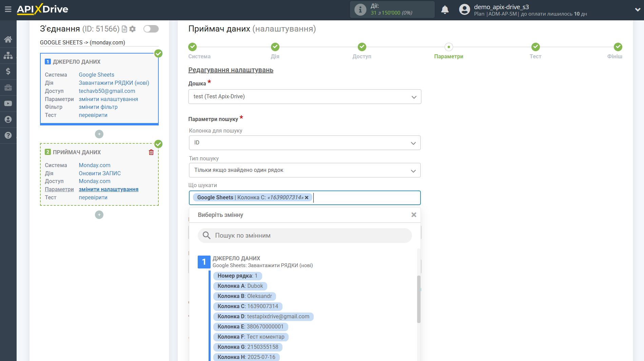This screenshot has width=644, height=361.
Task: Select variable Колонка A: Dubok
Action: click(240, 286)
